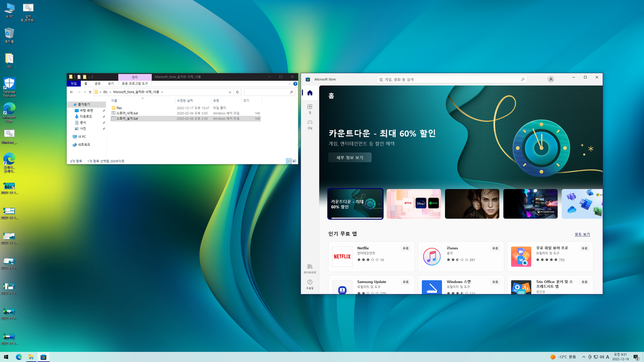This screenshot has height=362, width=644.
Task: Expand the chevron after Misrosoft_Store folder in address bar
Action: pos(162,92)
